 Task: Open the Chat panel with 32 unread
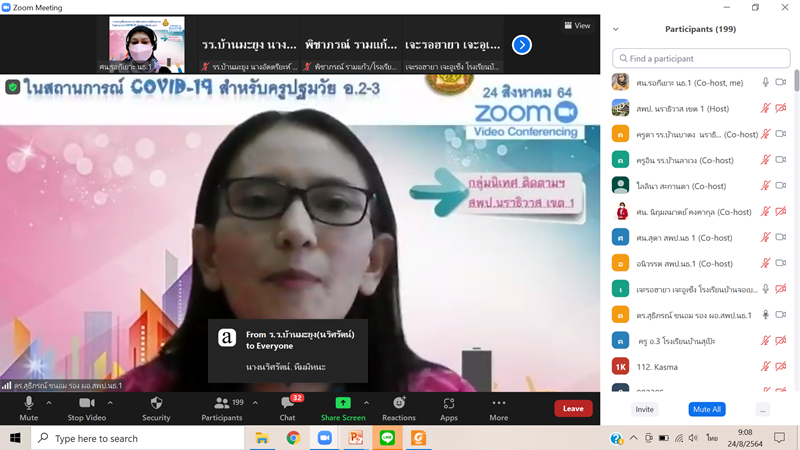click(x=288, y=403)
